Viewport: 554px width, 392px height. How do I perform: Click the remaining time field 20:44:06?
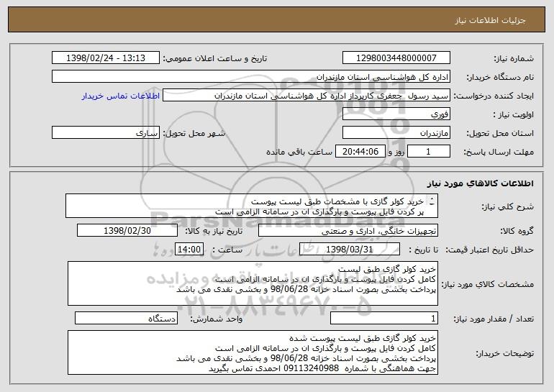click(360, 151)
